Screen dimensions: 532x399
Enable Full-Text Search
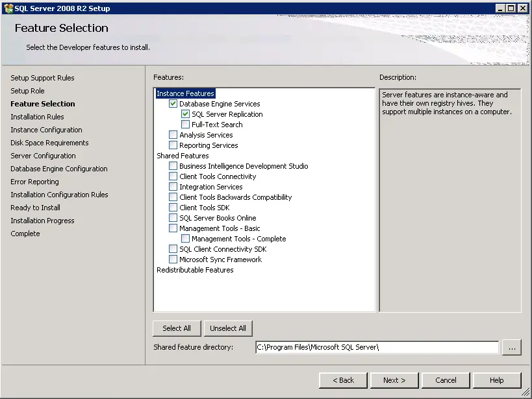[x=185, y=125]
